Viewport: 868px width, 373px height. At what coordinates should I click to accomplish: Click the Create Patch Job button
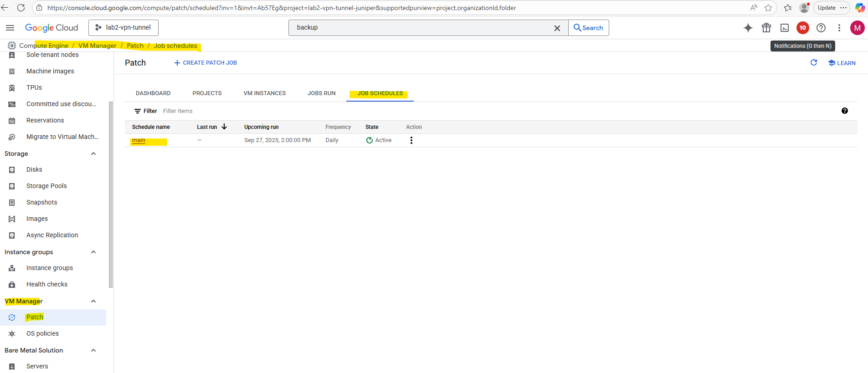click(205, 63)
